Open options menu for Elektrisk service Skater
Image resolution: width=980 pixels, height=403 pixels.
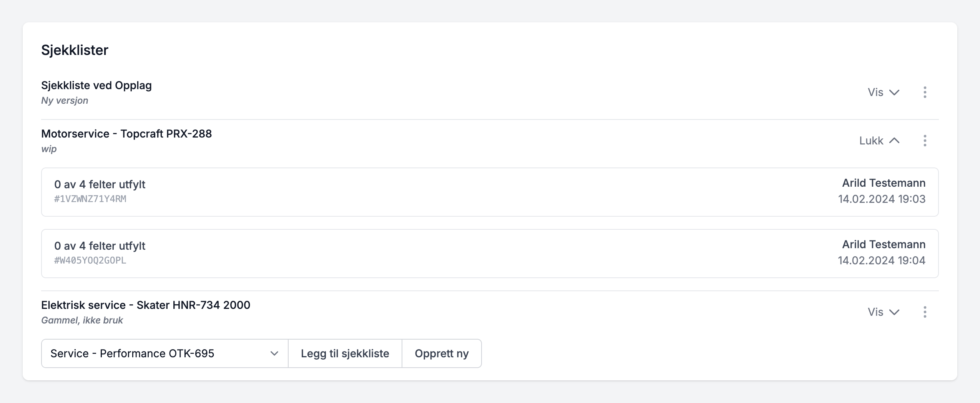925,312
